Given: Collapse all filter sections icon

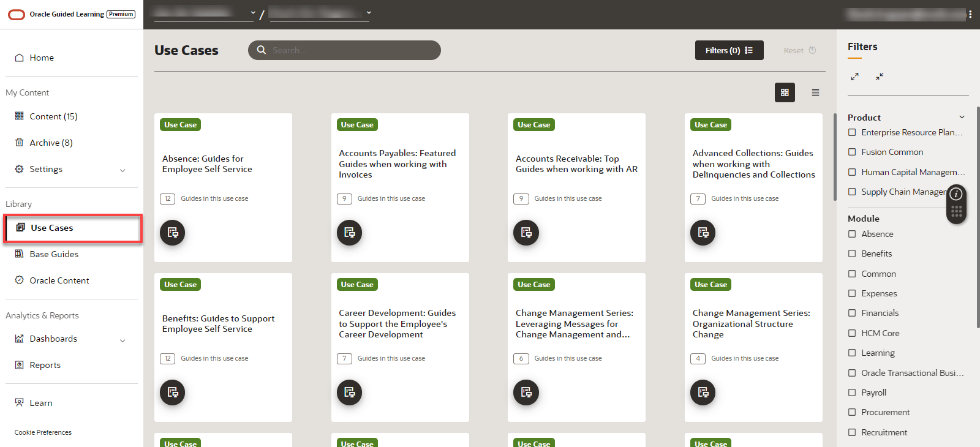Looking at the screenshot, I should 880,77.
